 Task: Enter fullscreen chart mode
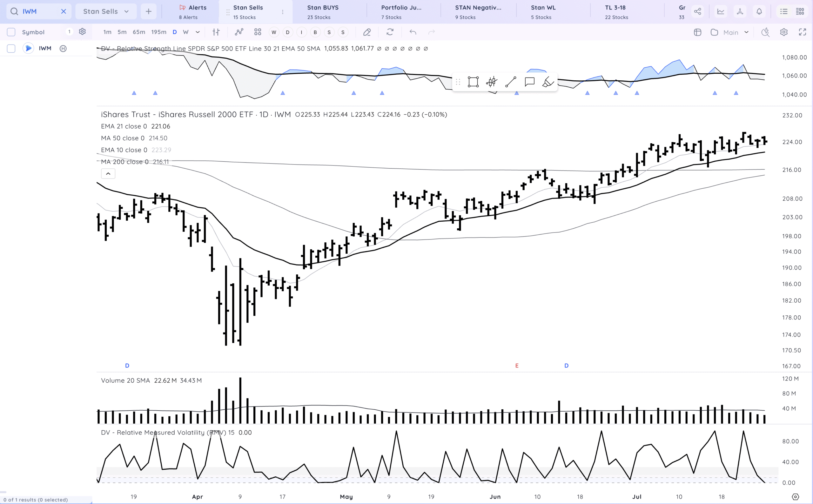click(x=802, y=32)
